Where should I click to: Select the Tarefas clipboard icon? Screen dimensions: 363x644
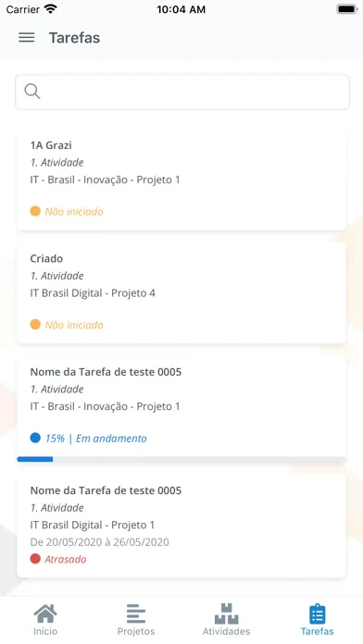[x=318, y=613]
